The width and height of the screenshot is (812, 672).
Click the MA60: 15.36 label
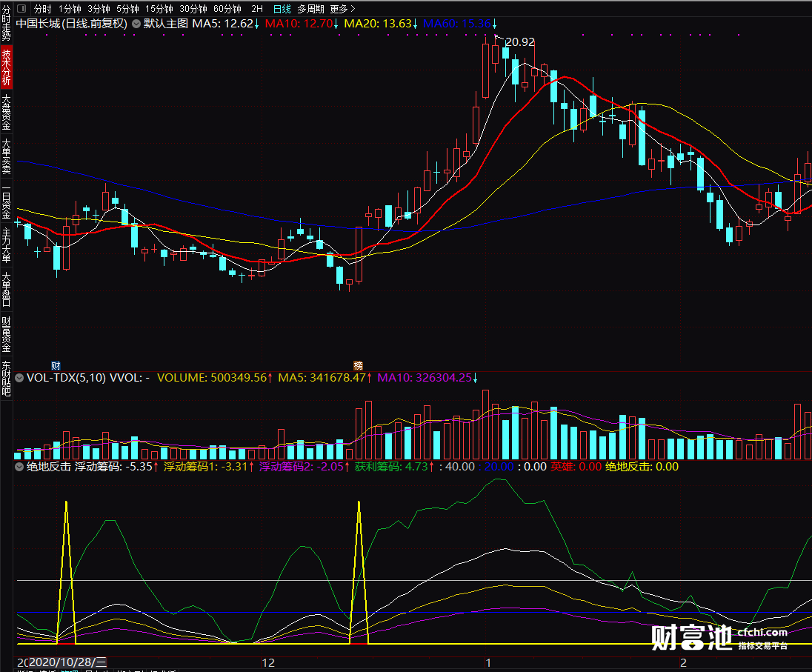click(460, 24)
